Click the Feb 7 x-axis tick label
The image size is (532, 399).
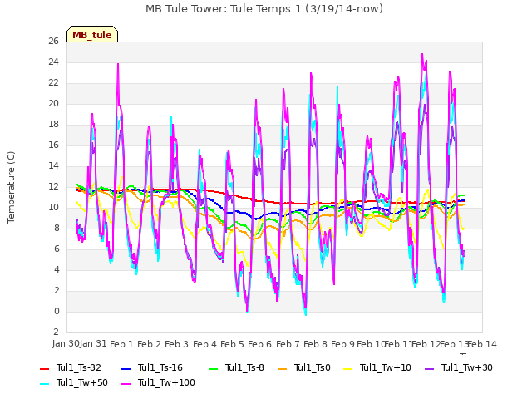point(288,344)
